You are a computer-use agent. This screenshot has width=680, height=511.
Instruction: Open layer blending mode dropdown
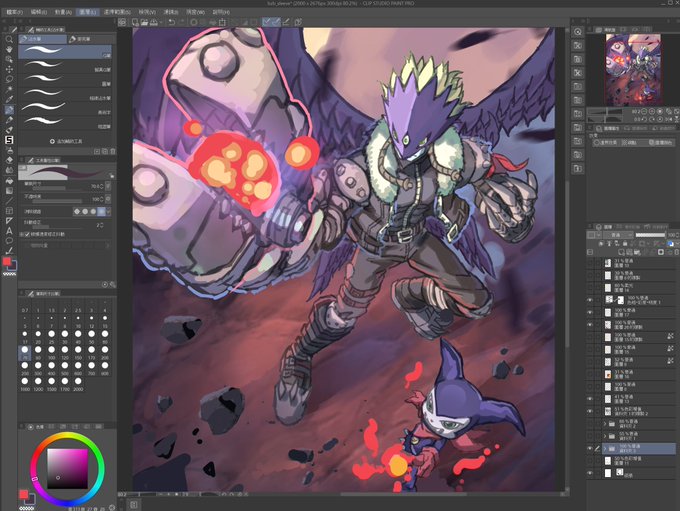click(x=616, y=235)
